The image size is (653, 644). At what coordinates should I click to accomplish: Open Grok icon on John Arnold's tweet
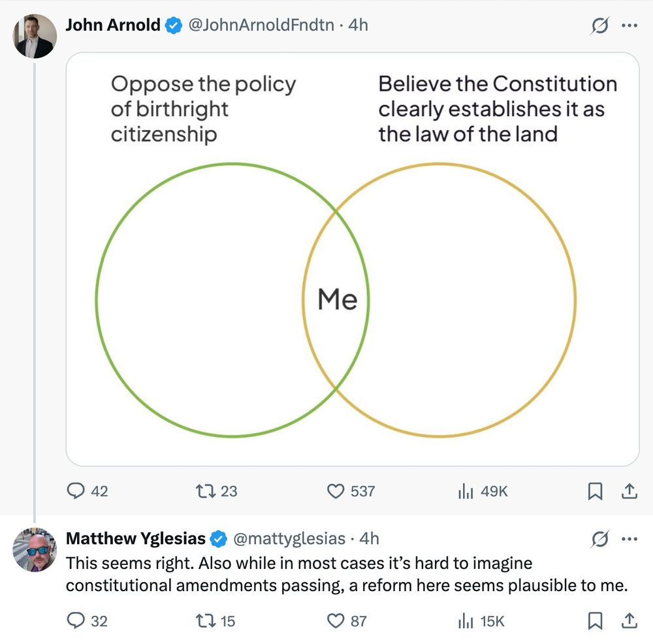pos(600,25)
